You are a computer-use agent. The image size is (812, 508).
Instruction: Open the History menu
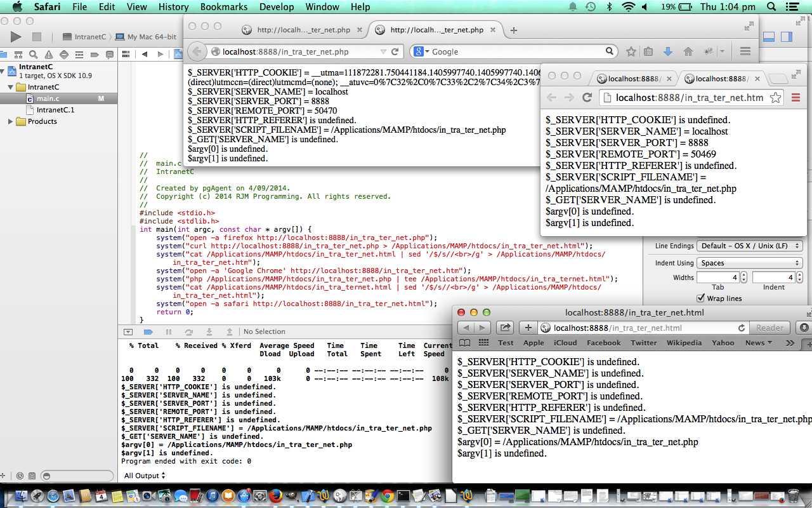(x=173, y=7)
